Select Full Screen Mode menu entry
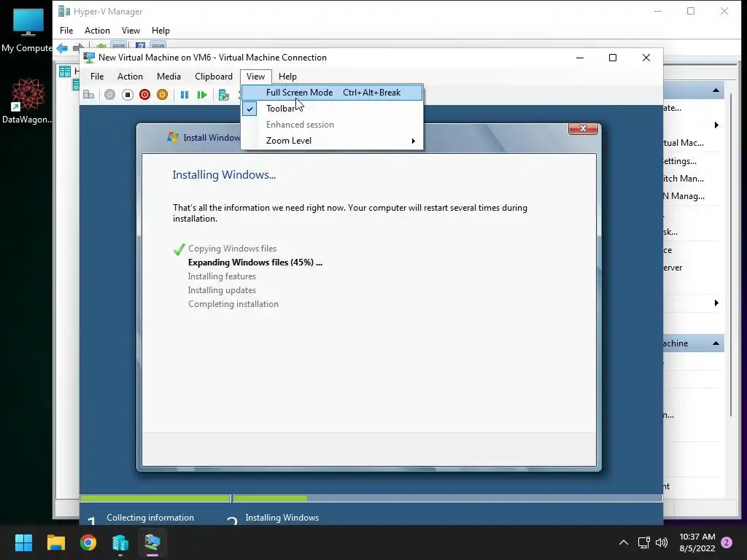The image size is (747, 560). tap(332, 93)
